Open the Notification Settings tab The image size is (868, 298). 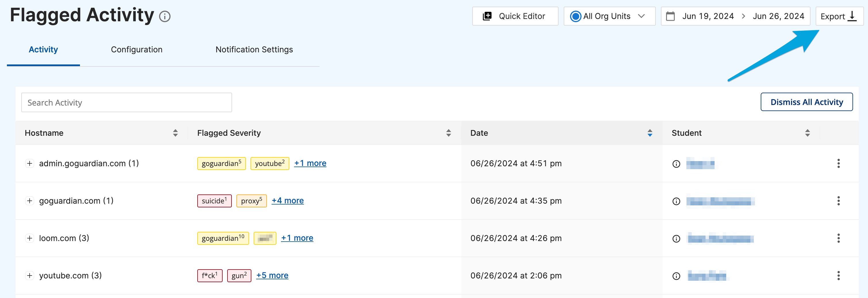click(x=254, y=49)
